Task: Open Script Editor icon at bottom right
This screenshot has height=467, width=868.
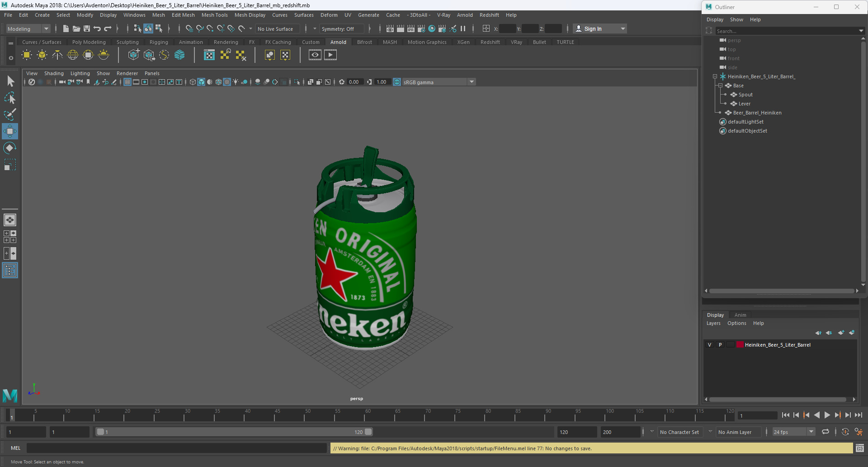Action: pos(859,448)
